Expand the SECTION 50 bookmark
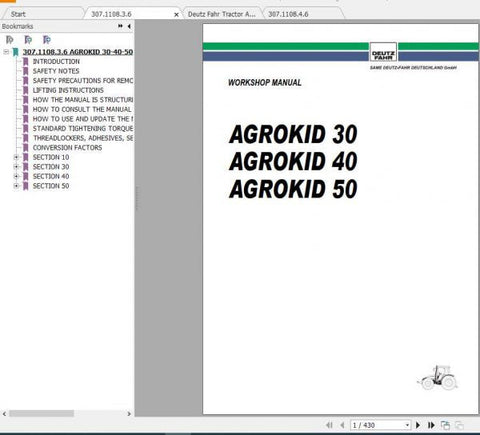The width and height of the screenshot is (480, 435). pyautogui.click(x=16, y=186)
